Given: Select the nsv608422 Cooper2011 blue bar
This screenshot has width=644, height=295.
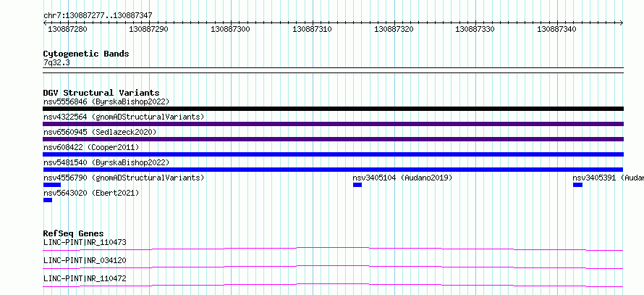Looking at the screenshot, I should pyautogui.click(x=333, y=154).
